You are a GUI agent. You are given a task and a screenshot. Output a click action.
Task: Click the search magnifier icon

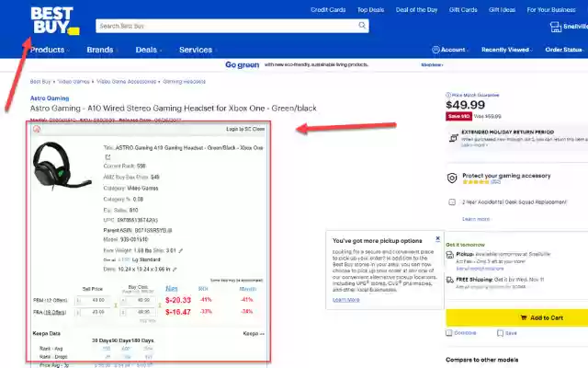[x=362, y=26]
